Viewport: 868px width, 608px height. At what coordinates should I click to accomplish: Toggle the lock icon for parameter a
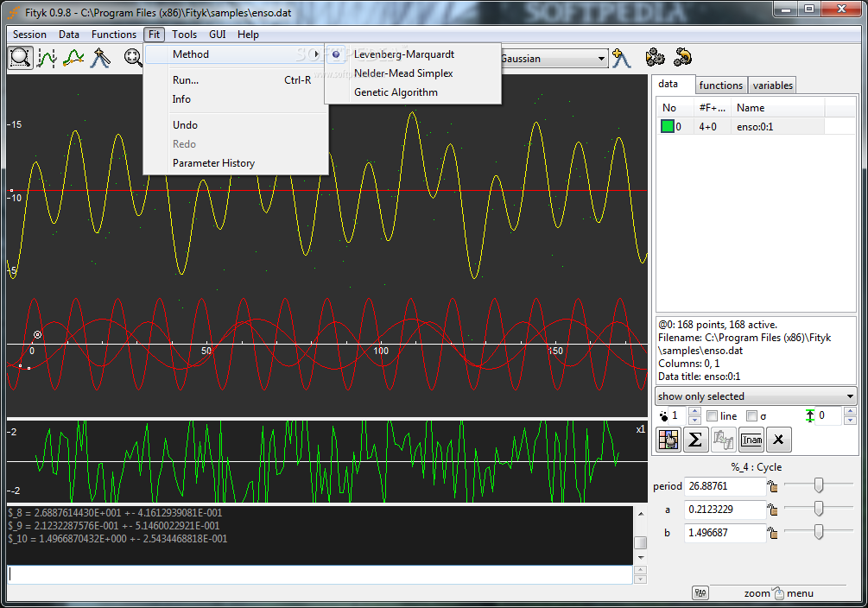pos(773,510)
